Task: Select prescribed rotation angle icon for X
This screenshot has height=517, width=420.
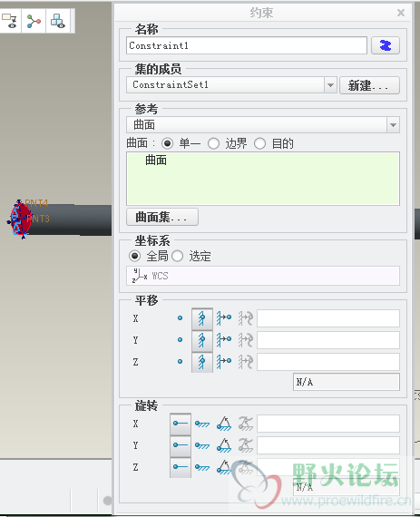Action: click(x=224, y=424)
